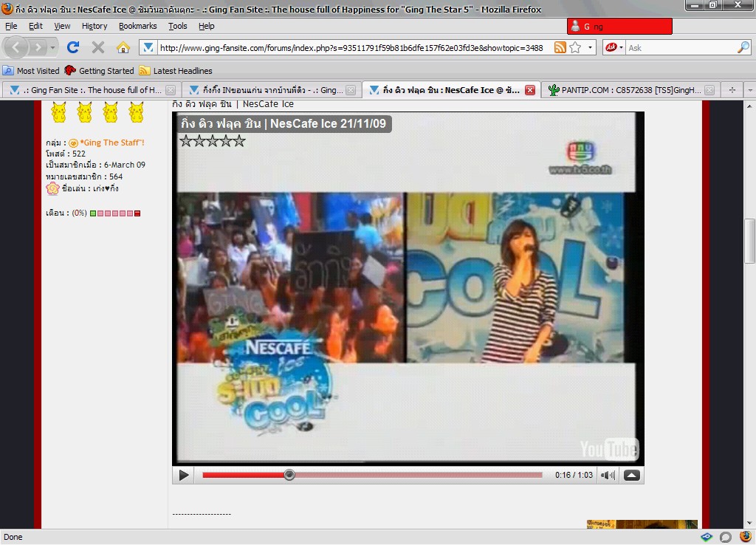
Task: Click the page scrollbar down arrow
Action: pyautogui.click(x=750, y=524)
